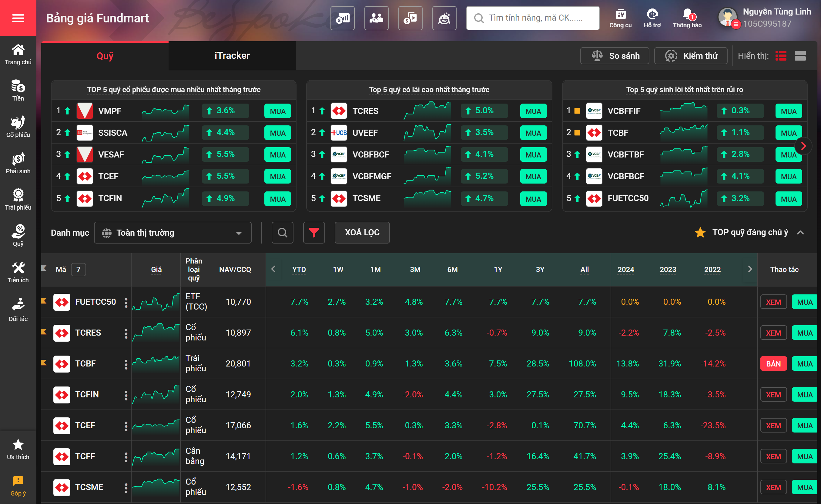Click the red funnel filter icon
Viewport: 821px width, 504px height.
(x=314, y=232)
